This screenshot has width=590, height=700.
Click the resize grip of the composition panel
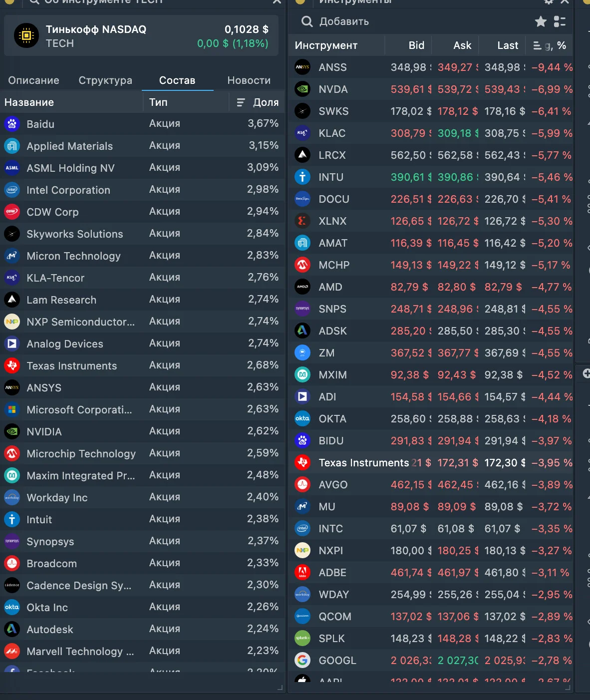click(x=280, y=688)
